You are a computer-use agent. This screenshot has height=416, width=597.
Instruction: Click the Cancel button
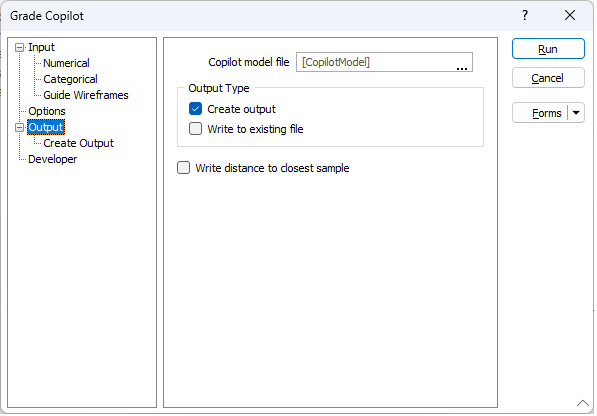point(548,78)
